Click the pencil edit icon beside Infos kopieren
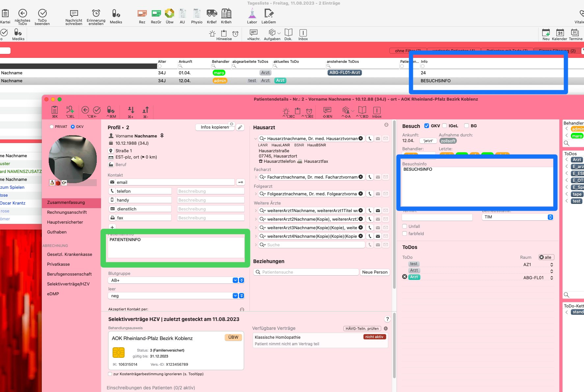 coord(240,127)
